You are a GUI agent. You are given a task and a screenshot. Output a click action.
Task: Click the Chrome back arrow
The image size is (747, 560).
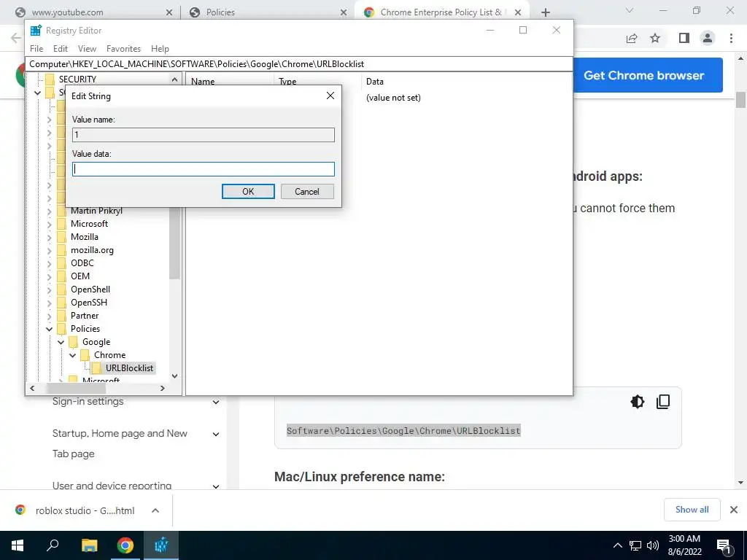tap(16, 38)
